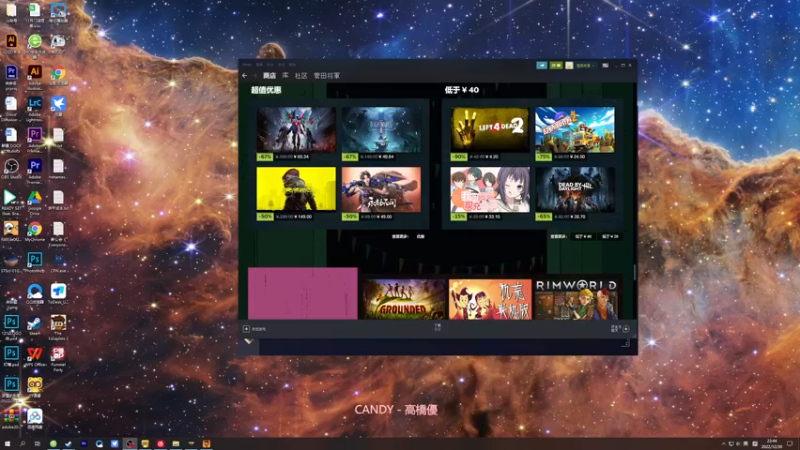
Task: Open the Grounded game banner
Action: point(404,299)
